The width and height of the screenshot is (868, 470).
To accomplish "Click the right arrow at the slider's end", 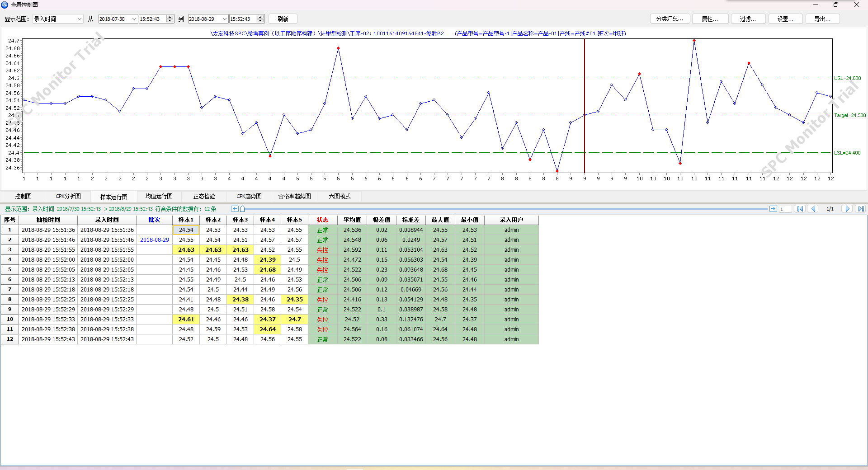I will pos(773,209).
